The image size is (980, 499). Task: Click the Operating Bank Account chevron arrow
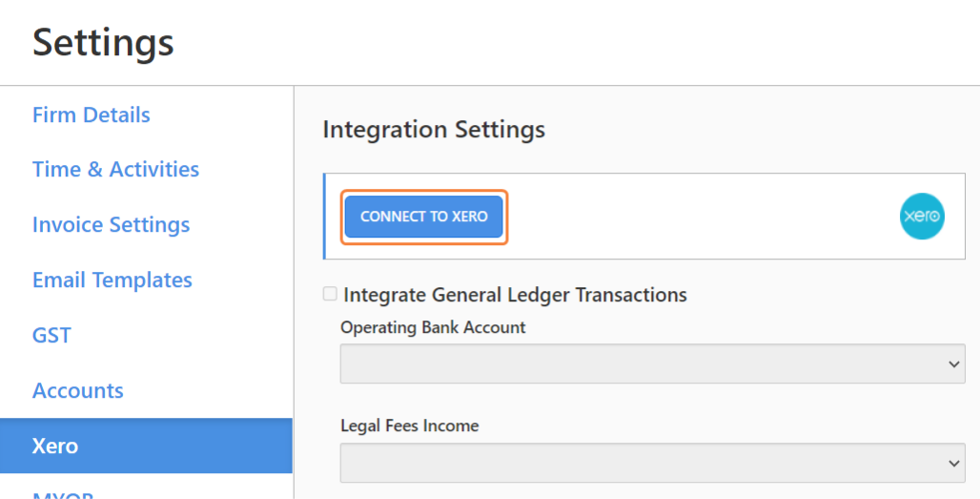click(x=952, y=364)
